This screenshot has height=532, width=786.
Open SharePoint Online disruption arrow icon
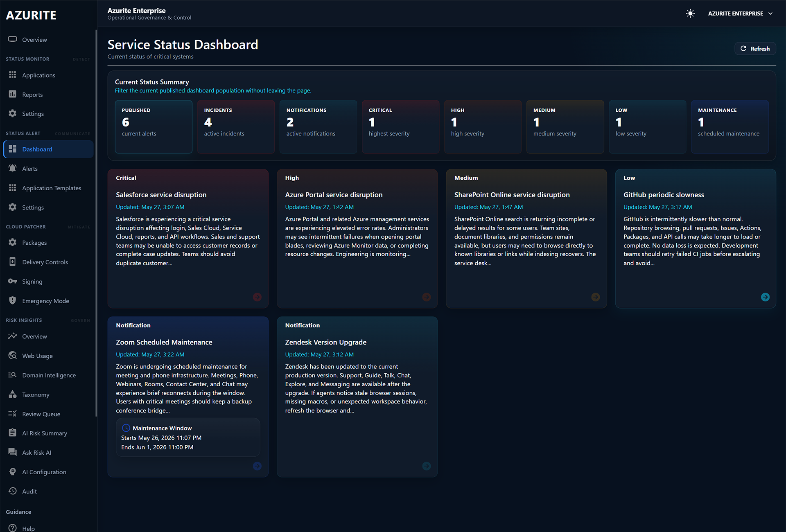[x=596, y=297]
